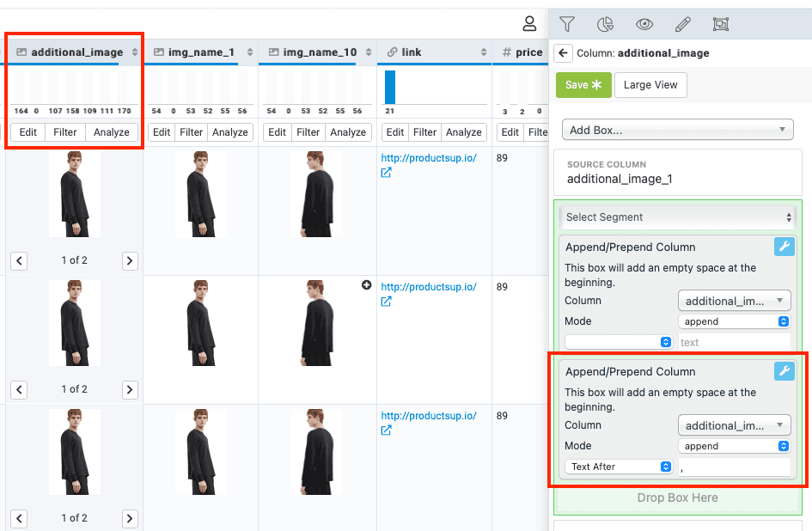Expand the Select Segment dropdown
The height and width of the screenshot is (531, 812).
(677, 217)
